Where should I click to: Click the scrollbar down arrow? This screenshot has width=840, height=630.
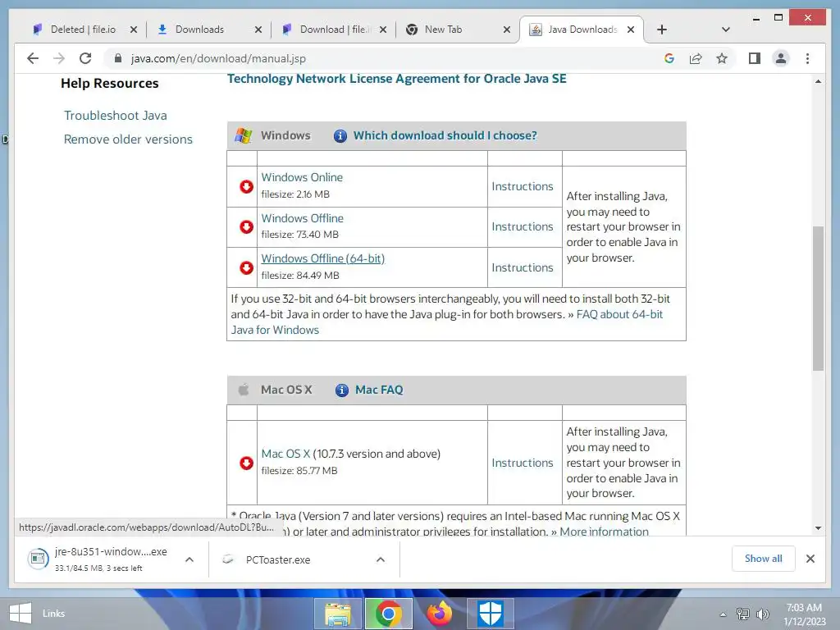tap(818, 528)
